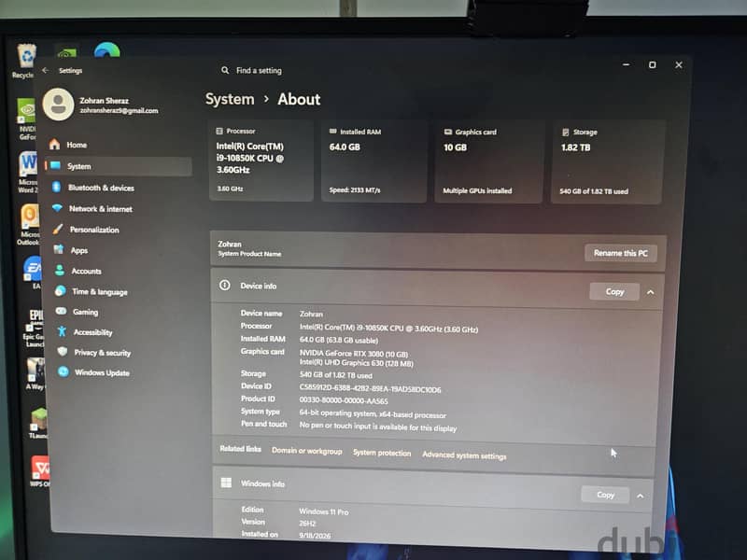
Task: Click the '64-bit operating system' system type value
Action: 373,413
